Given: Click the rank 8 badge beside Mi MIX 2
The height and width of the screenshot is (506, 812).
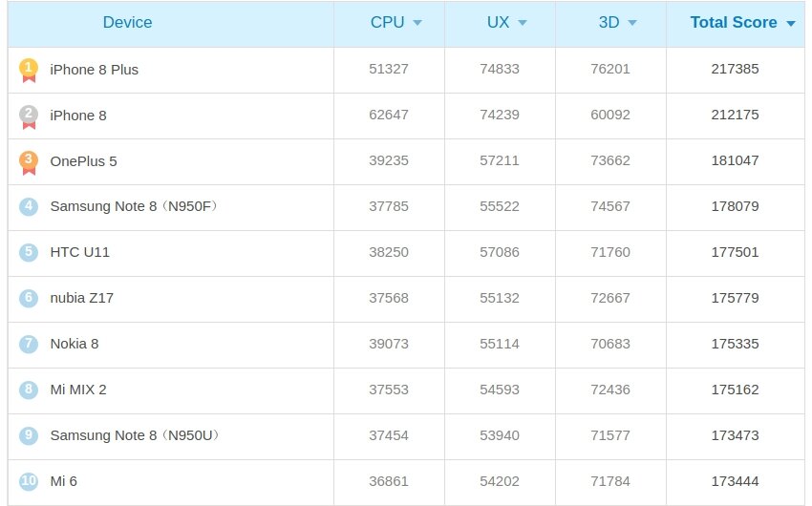Looking at the screenshot, I should coord(29,390).
